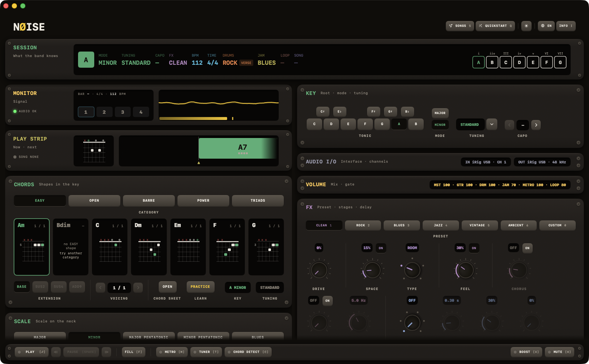
Task: Switch to the Barre chord category
Action: point(149,201)
